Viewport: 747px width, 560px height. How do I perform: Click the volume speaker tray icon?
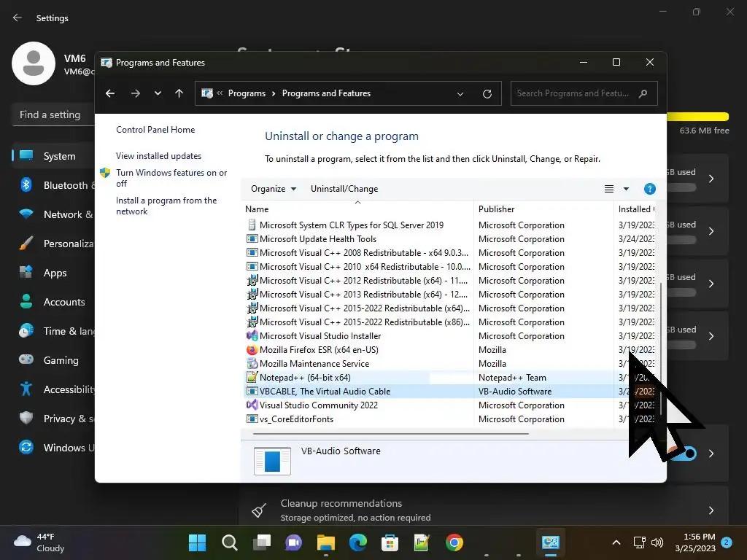click(x=657, y=542)
